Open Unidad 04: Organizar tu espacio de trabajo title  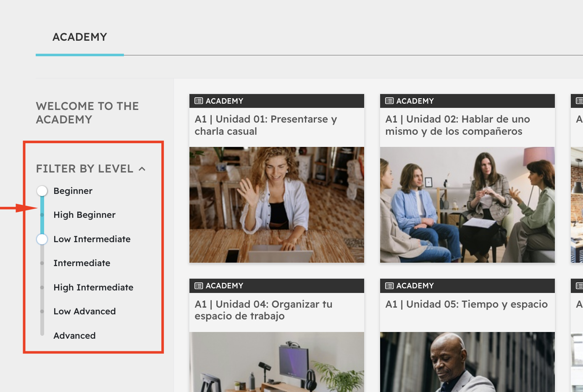click(263, 310)
